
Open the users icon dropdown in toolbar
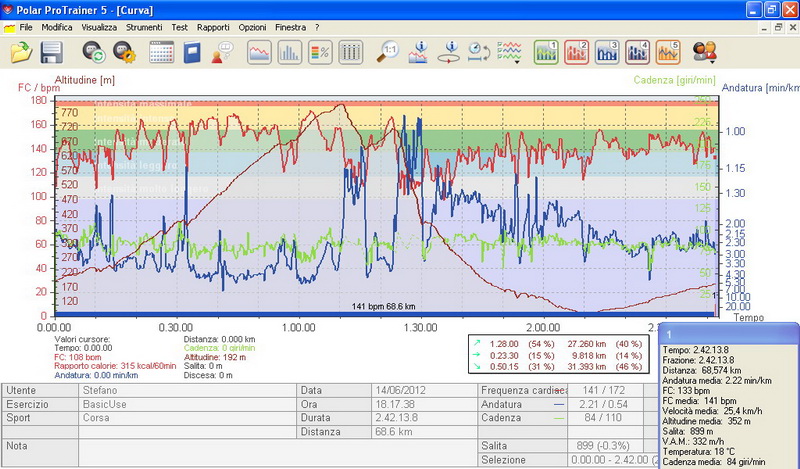pos(705,51)
